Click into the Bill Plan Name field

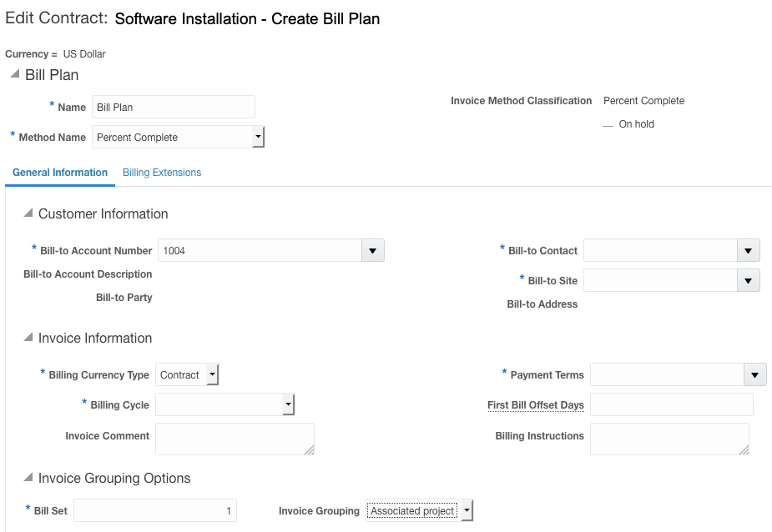point(173,108)
